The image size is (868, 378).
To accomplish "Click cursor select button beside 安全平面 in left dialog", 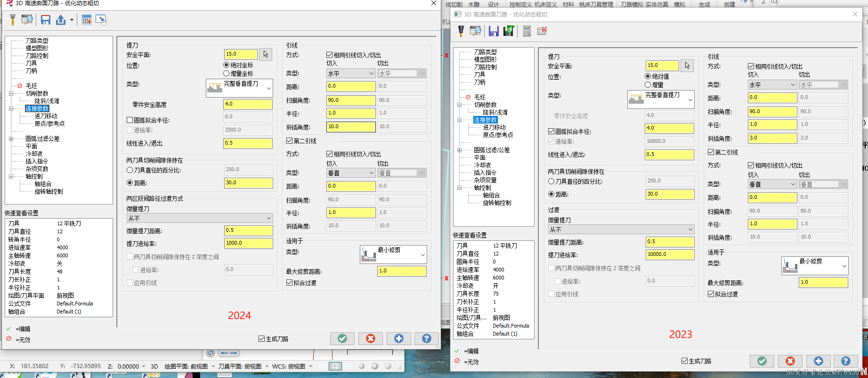I will [266, 54].
